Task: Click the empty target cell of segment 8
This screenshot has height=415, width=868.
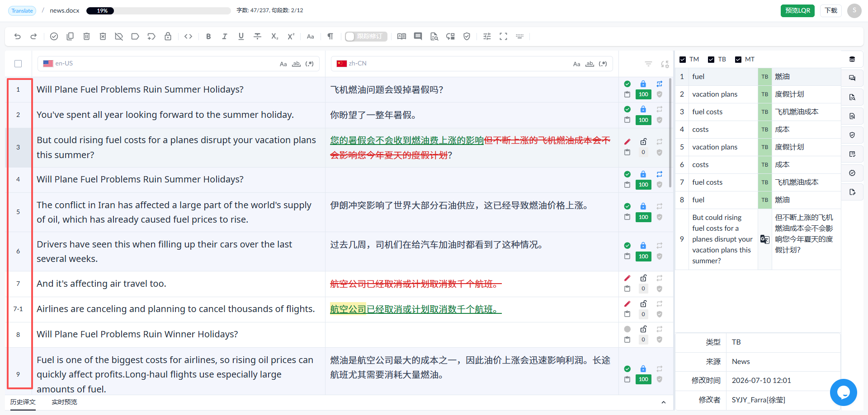Action: pos(472,335)
